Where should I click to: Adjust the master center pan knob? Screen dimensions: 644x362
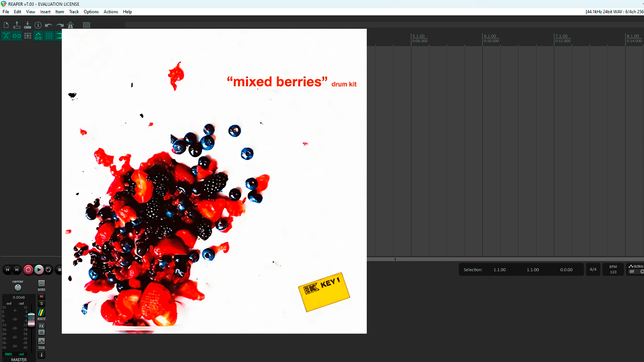coord(18,288)
